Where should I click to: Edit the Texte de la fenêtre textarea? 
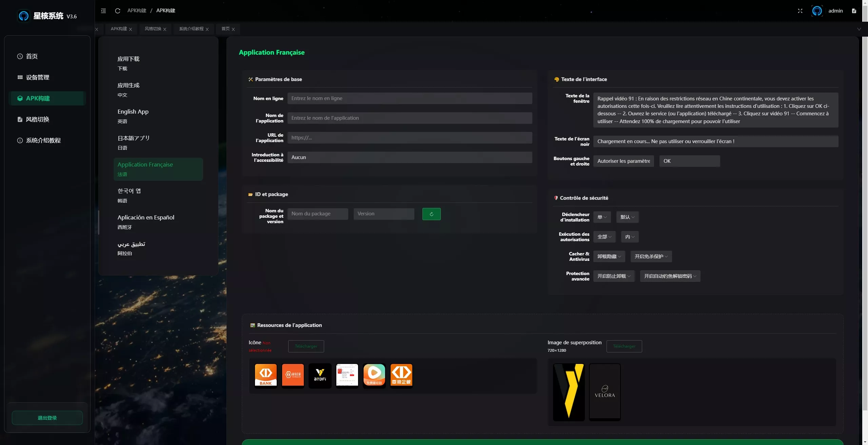click(716, 110)
